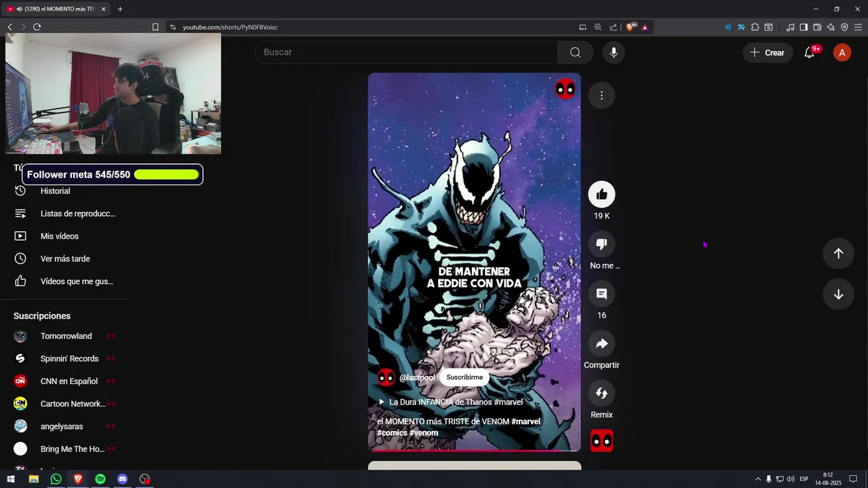
Task: Open the browser hamburger main menu
Action: click(858, 27)
